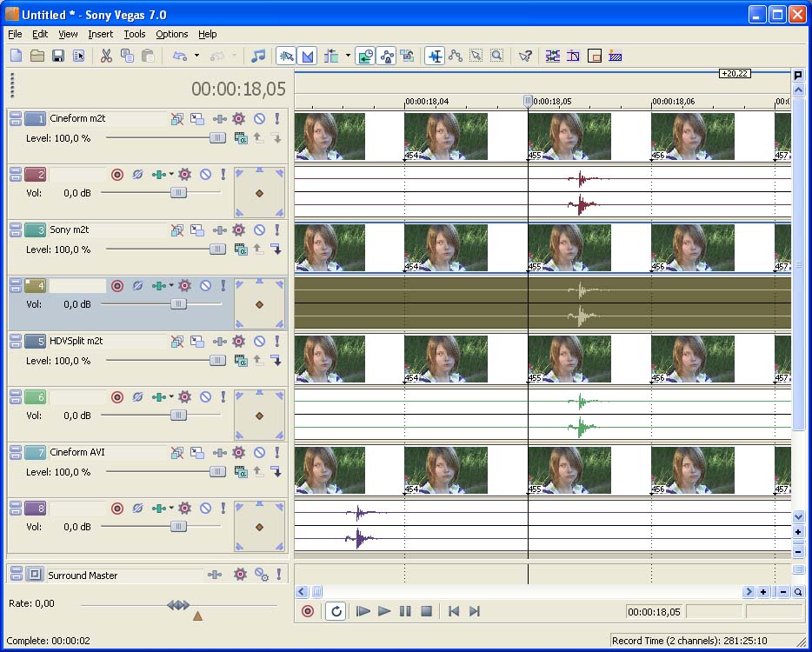This screenshot has height=652, width=812.
Task: Open the Edit menu
Action: 40,34
